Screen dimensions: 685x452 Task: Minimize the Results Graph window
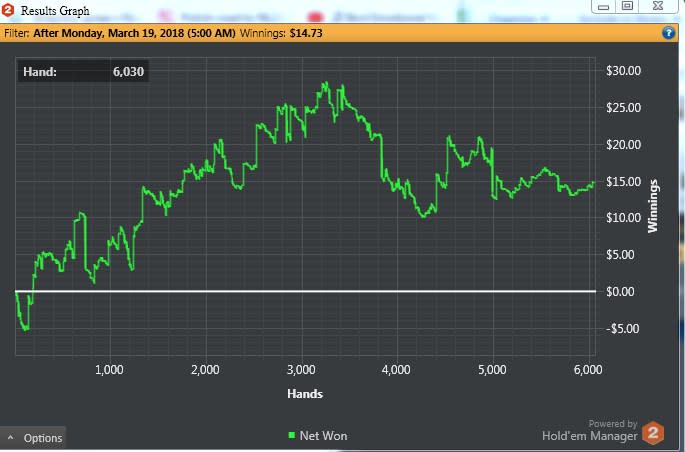tap(603, 7)
